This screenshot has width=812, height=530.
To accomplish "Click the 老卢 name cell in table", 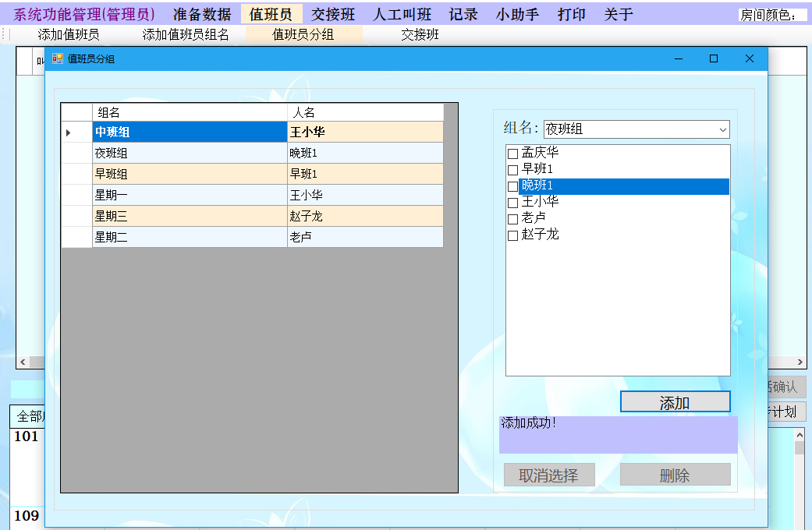I will pos(366,237).
